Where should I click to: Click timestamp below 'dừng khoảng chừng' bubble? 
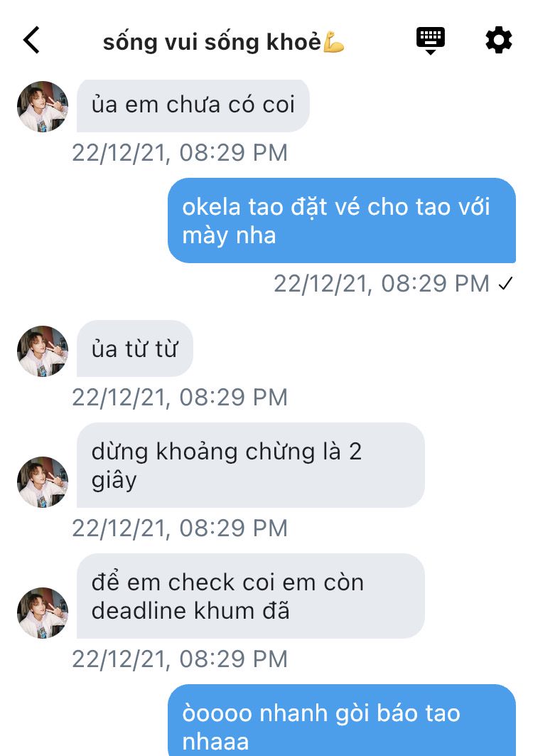pyautogui.click(x=180, y=528)
